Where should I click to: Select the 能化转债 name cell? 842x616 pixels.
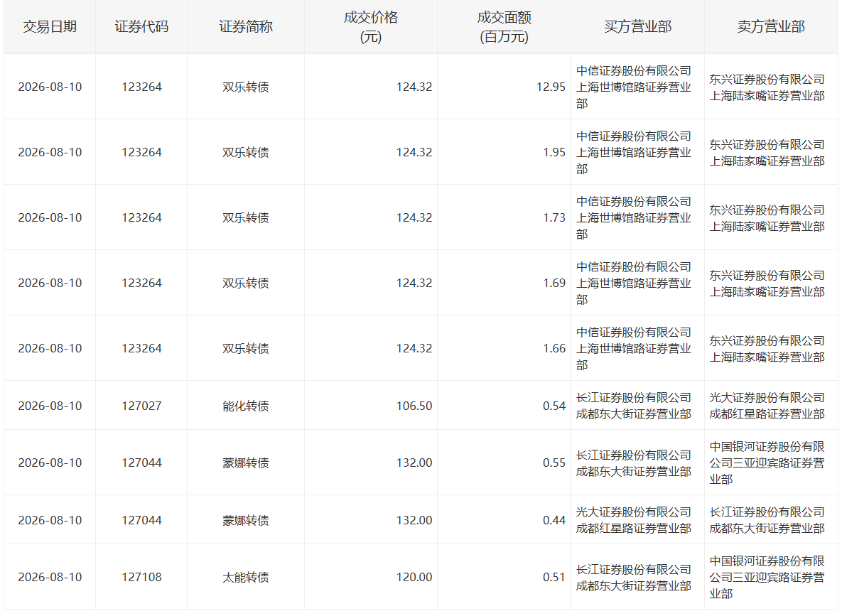click(245, 406)
